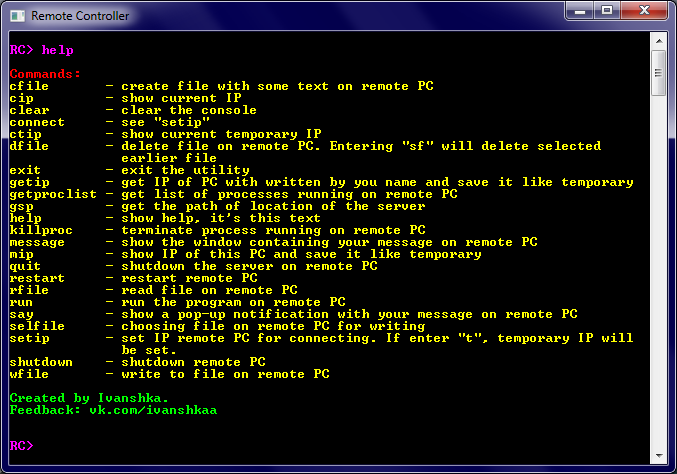Click the 'mip' command name
Image resolution: width=677 pixels, height=474 pixels.
click(x=21, y=254)
